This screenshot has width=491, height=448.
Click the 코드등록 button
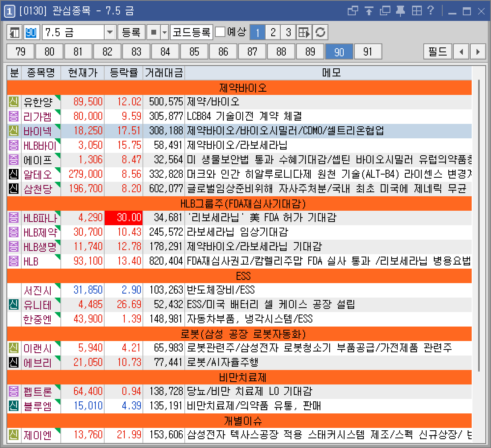191,33
